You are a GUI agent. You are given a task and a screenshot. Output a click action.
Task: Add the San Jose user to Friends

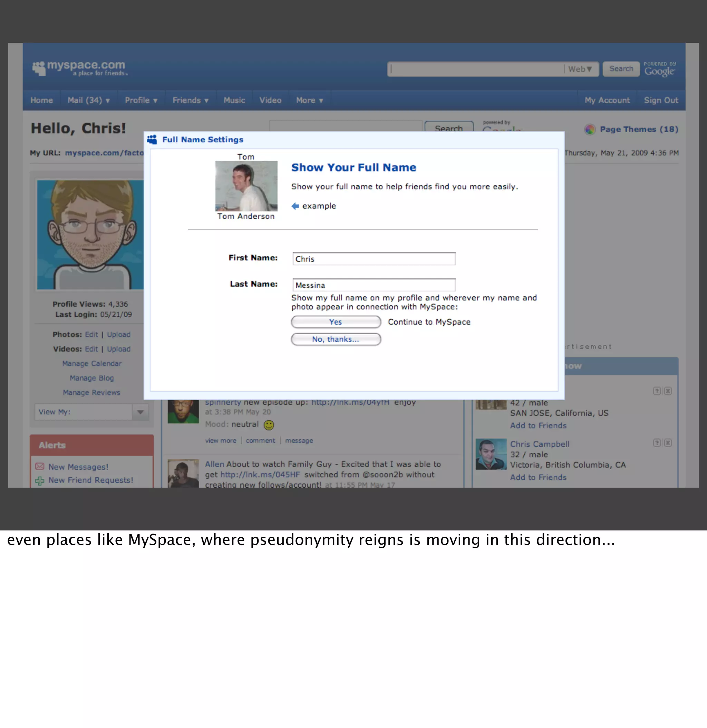point(538,426)
